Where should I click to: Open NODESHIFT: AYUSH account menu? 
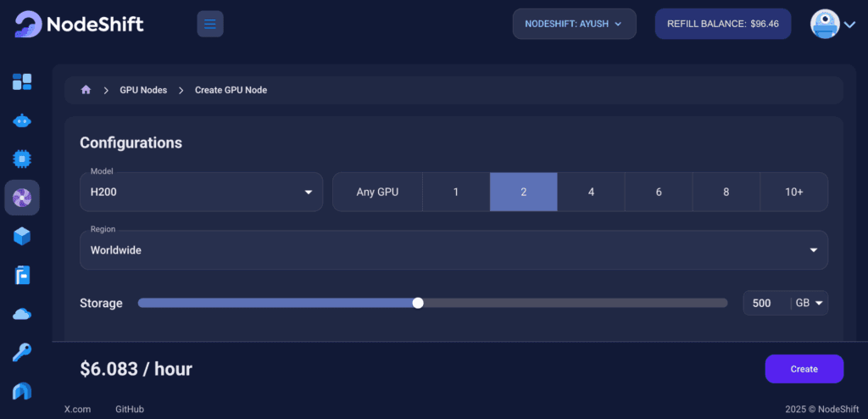(x=575, y=24)
